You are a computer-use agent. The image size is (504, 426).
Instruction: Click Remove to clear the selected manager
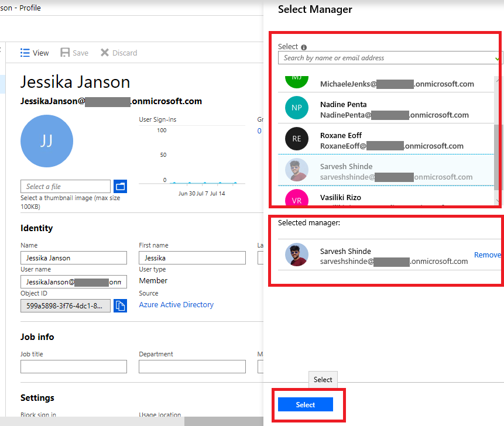(487, 255)
